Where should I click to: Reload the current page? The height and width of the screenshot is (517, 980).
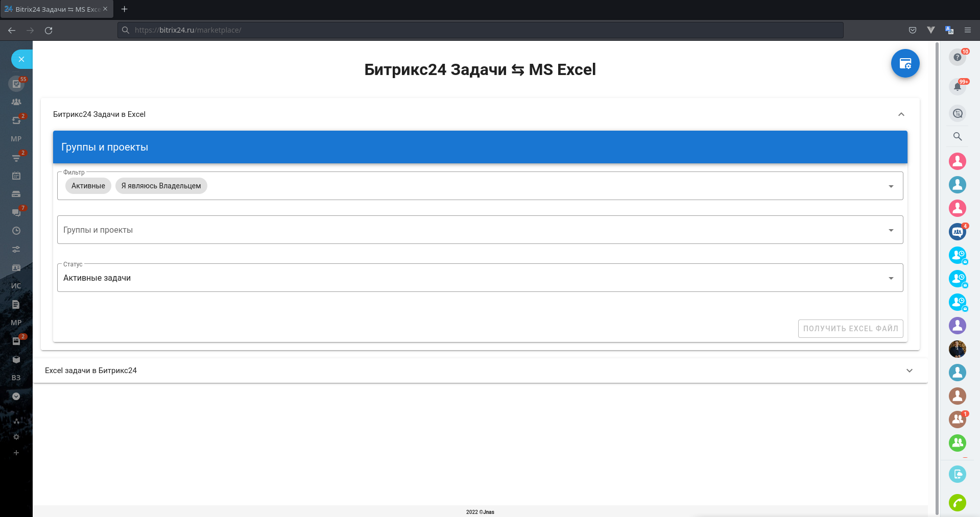click(49, 30)
